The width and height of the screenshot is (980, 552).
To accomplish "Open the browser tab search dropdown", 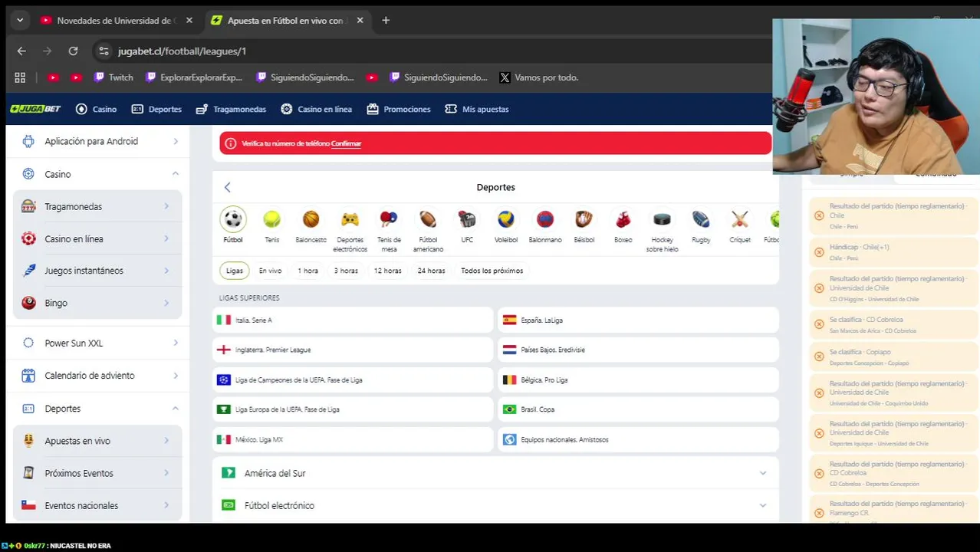I will tap(20, 21).
